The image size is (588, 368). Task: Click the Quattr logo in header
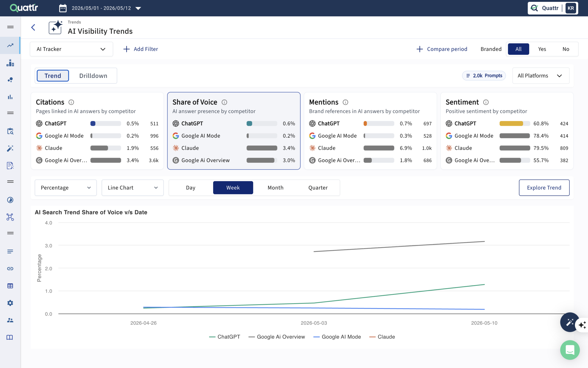click(24, 8)
